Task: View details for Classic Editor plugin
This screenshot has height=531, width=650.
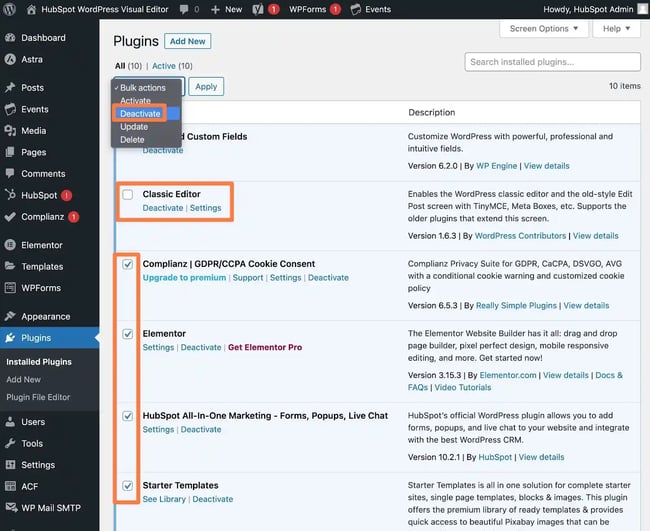Action: 596,235
